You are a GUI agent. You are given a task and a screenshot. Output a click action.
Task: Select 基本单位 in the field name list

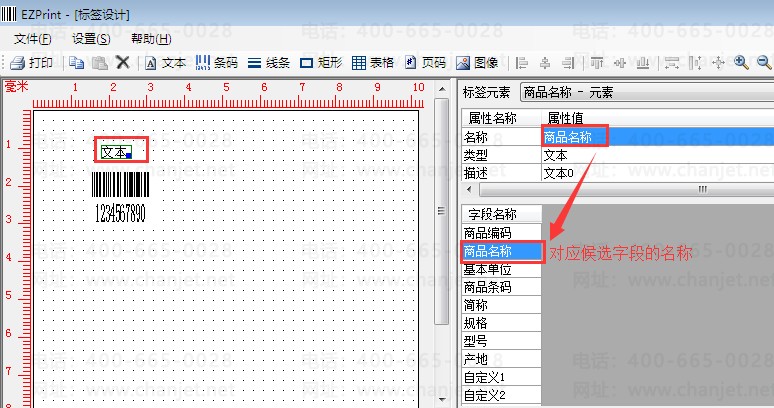pyautogui.click(x=488, y=269)
